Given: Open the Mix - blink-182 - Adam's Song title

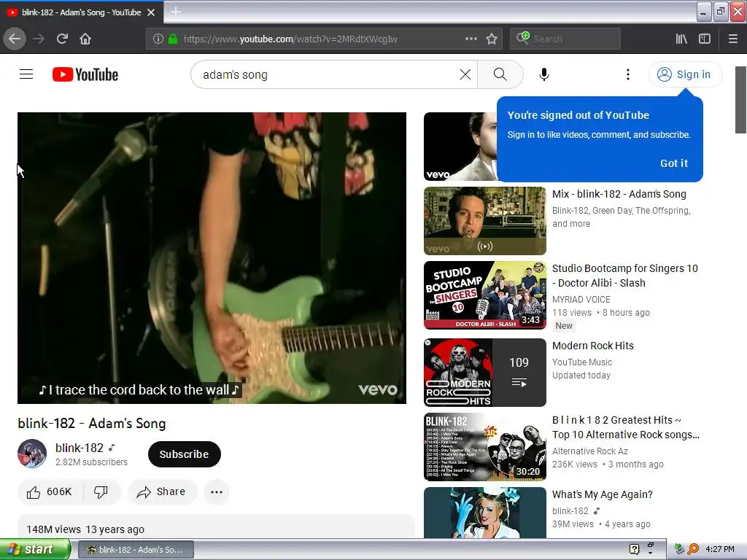Looking at the screenshot, I should click(619, 194).
